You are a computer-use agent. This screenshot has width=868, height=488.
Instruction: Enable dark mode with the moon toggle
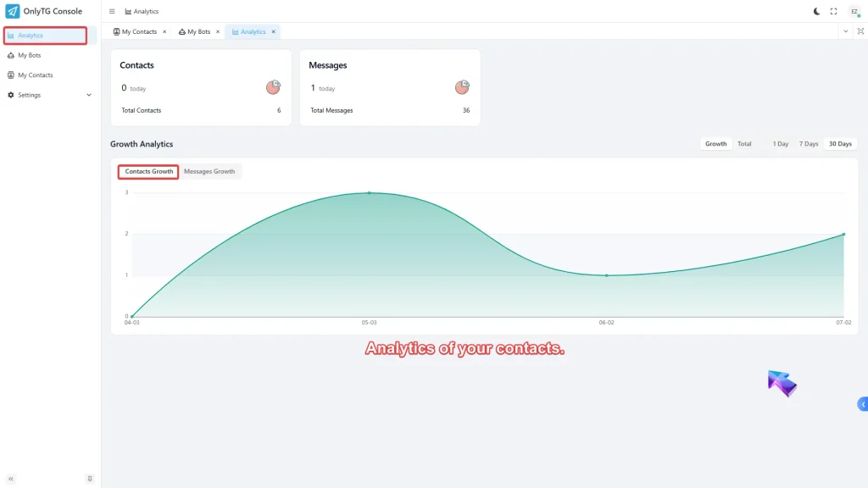click(815, 11)
